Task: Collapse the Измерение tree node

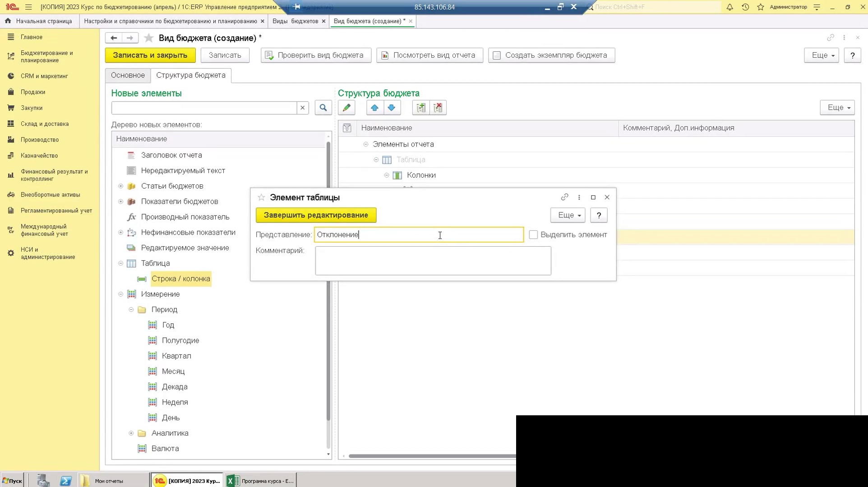Action: coord(120,294)
